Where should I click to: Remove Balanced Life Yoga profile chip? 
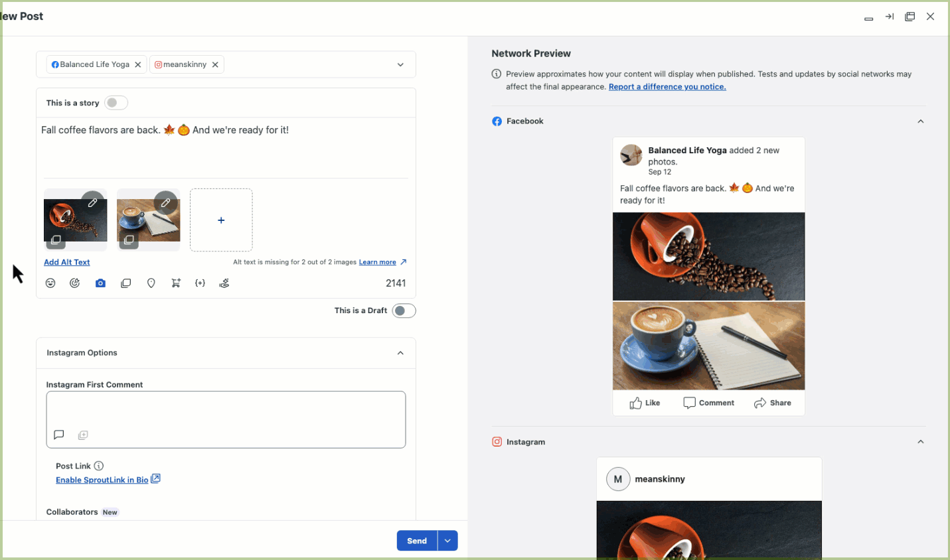click(x=138, y=64)
